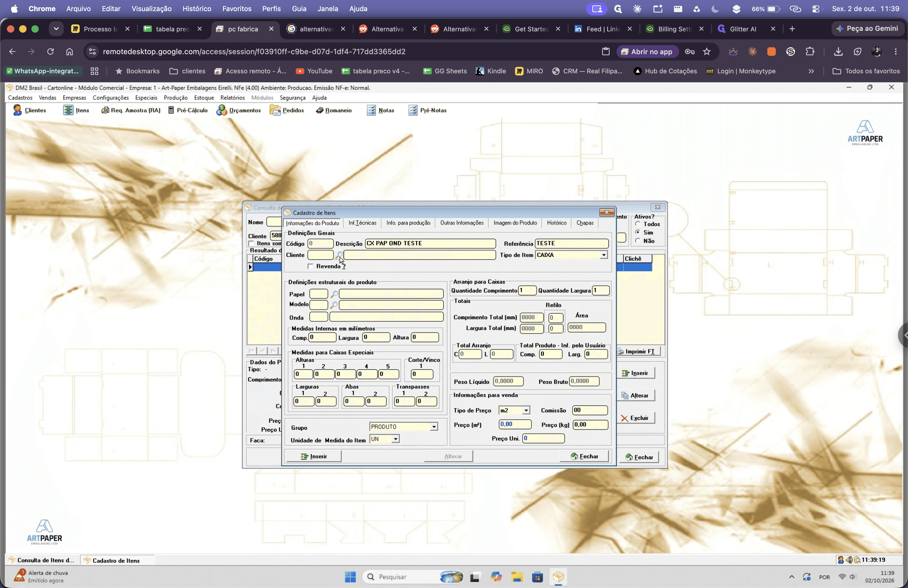Click the Descrição input field
This screenshot has height=588, width=908.
430,244
